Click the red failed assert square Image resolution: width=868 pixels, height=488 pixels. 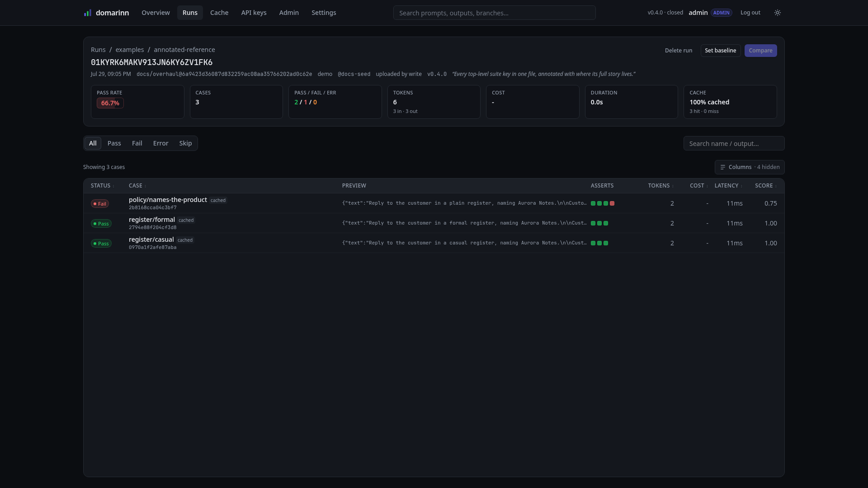coord(612,203)
